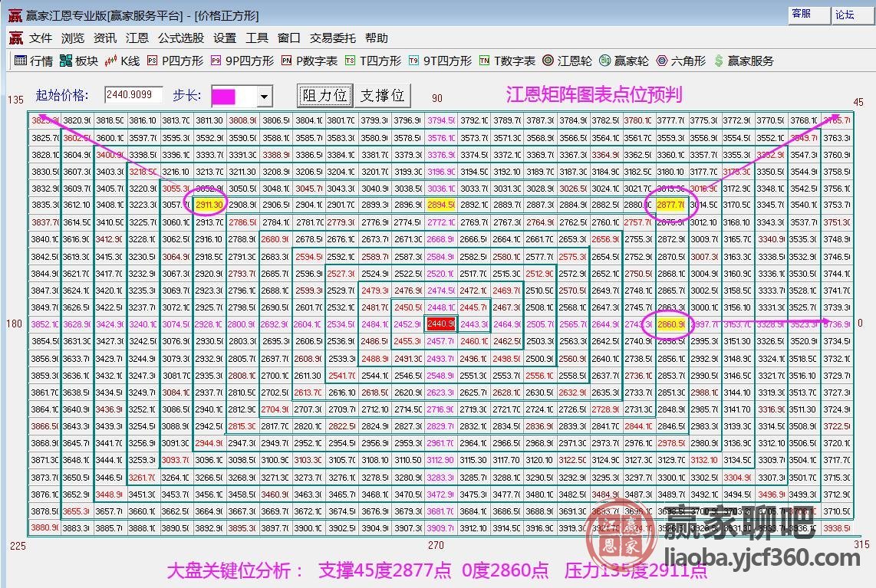The height and width of the screenshot is (588, 876).
Task: Select grid cell 3196.90 in upper grid
Action: pyautogui.click(x=441, y=172)
